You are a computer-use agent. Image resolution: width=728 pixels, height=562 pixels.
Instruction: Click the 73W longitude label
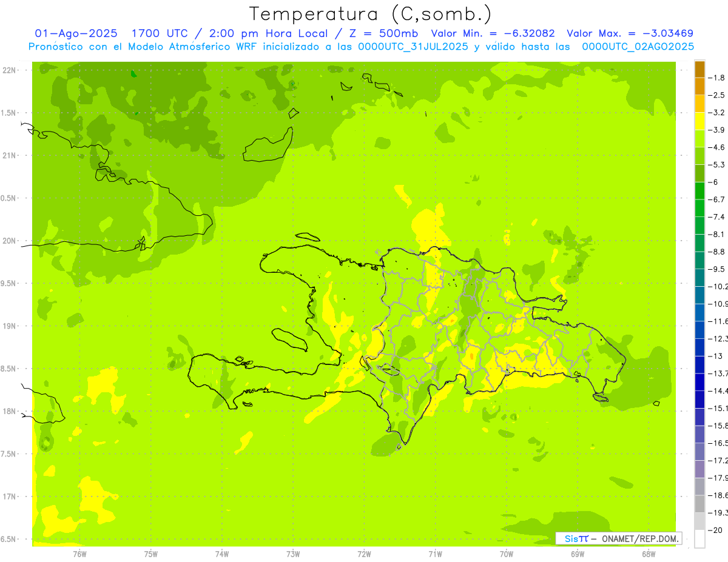coord(293,554)
